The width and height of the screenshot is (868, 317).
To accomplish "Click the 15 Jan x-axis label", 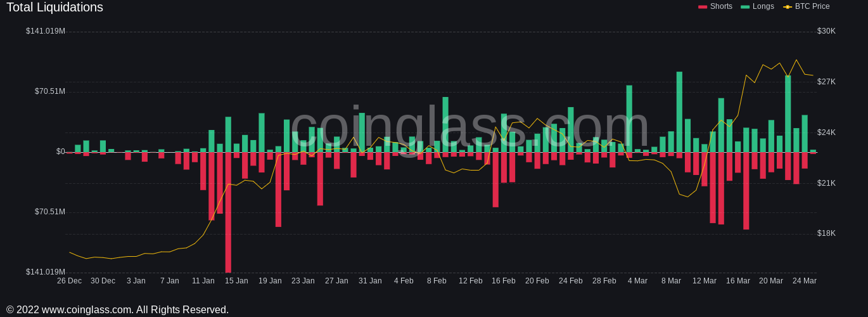I will tap(236, 281).
